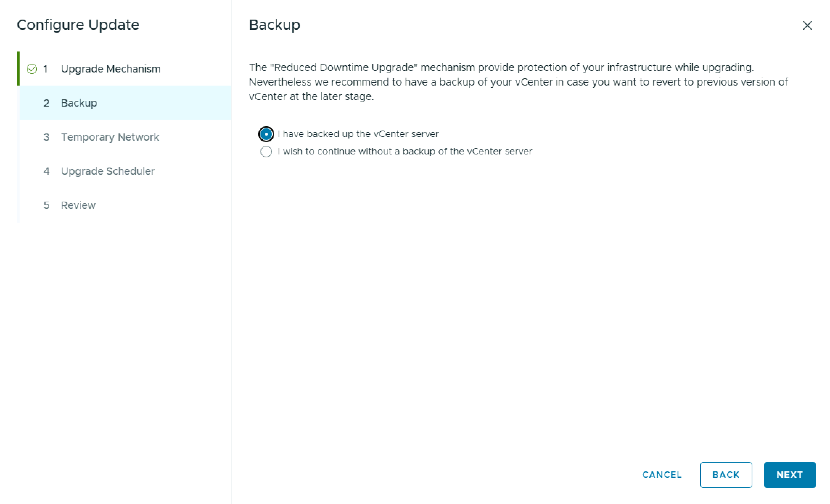This screenshot has width=830, height=504.
Task: Open the Temporary Network wizard step
Action: (110, 137)
